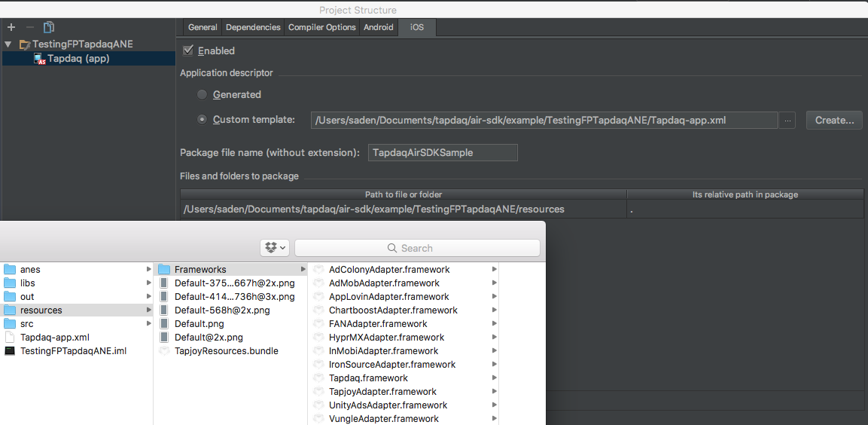Screen dimensions: 868x425
Task: Click the Tapdaq (app) ActionScript icon
Action: [x=39, y=59]
